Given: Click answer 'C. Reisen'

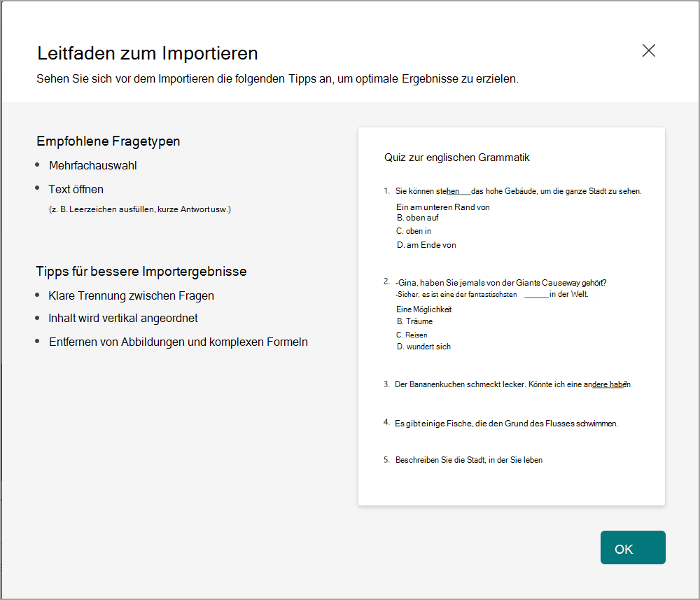Looking at the screenshot, I should click(x=412, y=335).
